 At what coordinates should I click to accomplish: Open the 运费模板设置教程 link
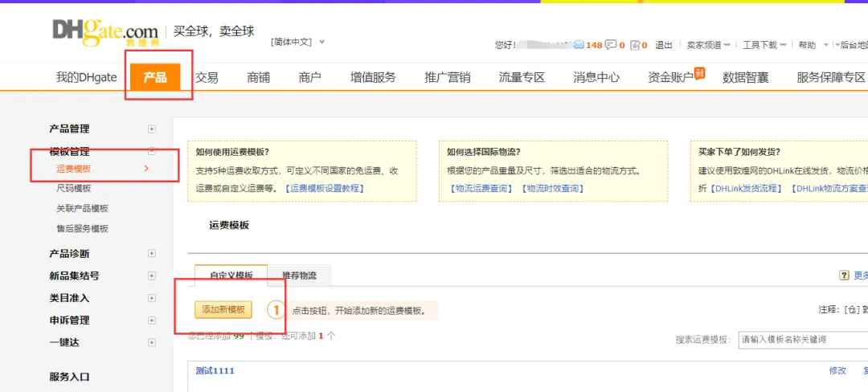[x=325, y=189]
